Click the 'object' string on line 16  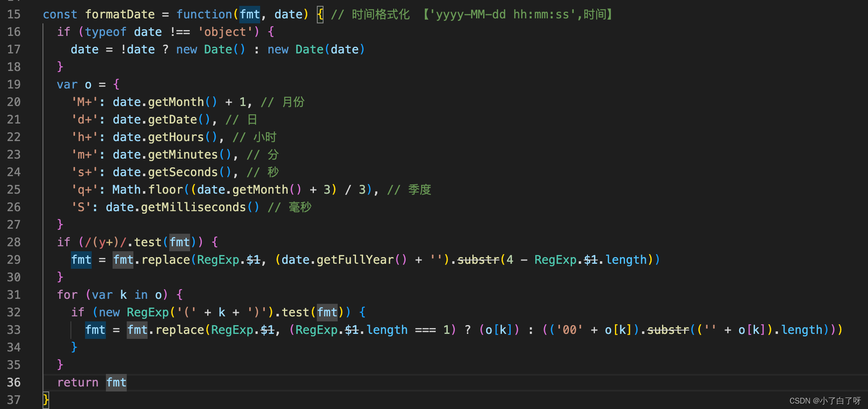click(225, 32)
